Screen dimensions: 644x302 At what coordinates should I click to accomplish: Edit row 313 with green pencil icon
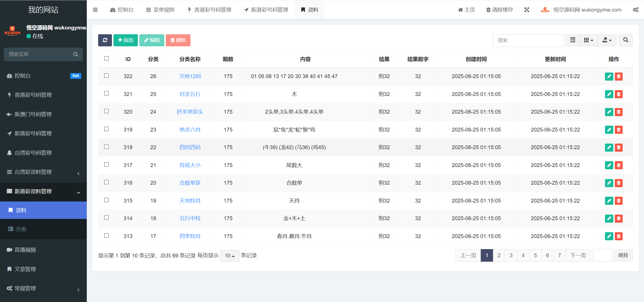pos(609,236)
